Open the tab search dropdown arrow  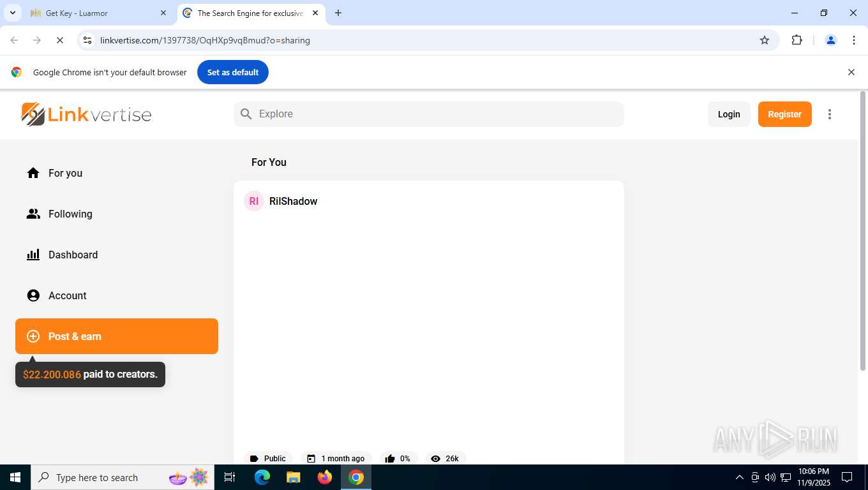click(x=12, y=13)
